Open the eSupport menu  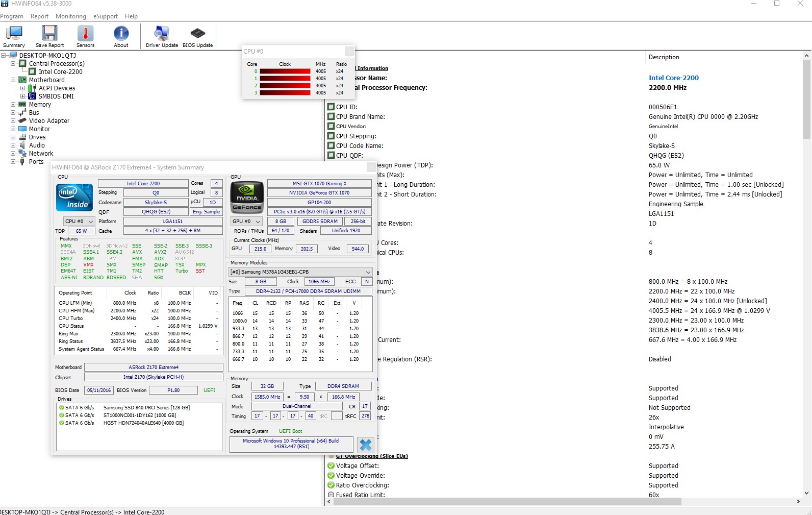(x=106, y=16)
